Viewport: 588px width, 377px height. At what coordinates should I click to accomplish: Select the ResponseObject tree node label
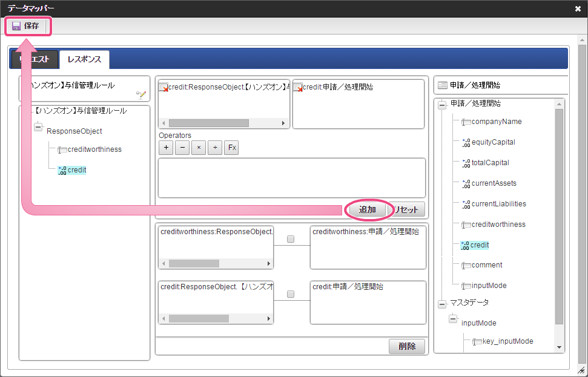click(74, 131)
